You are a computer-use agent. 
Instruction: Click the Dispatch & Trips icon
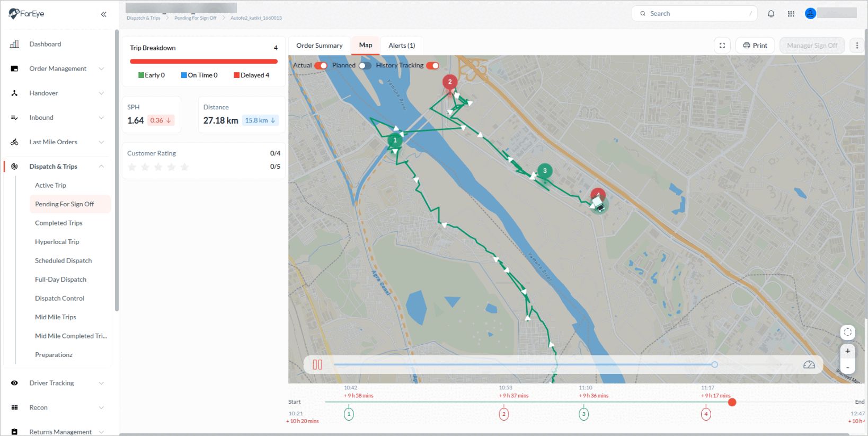point(14,167)
